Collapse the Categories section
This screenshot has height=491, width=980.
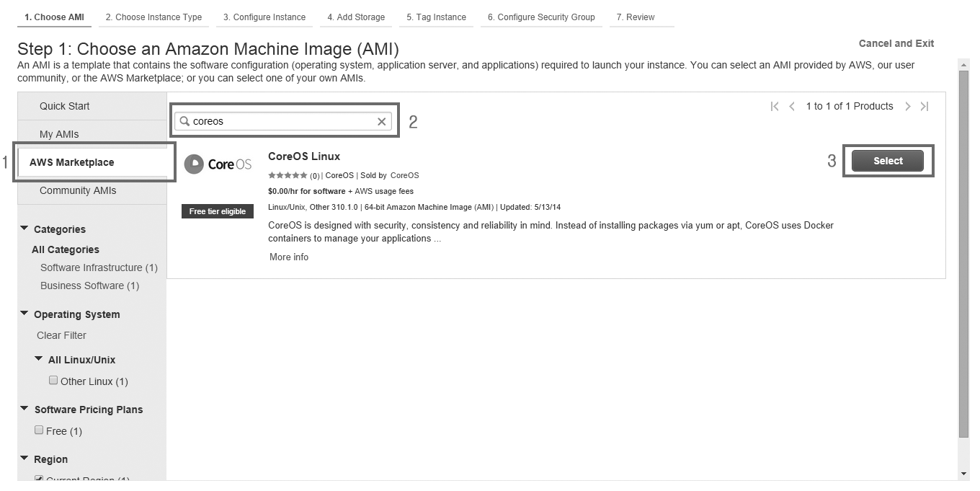[24, 229]
